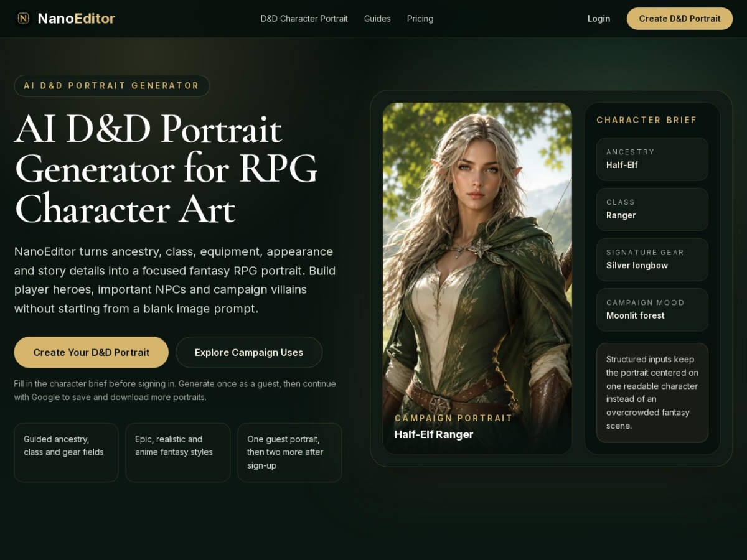Click the NanoEditor N logo icon
747x560 pixels.
(x=23, y=19)
